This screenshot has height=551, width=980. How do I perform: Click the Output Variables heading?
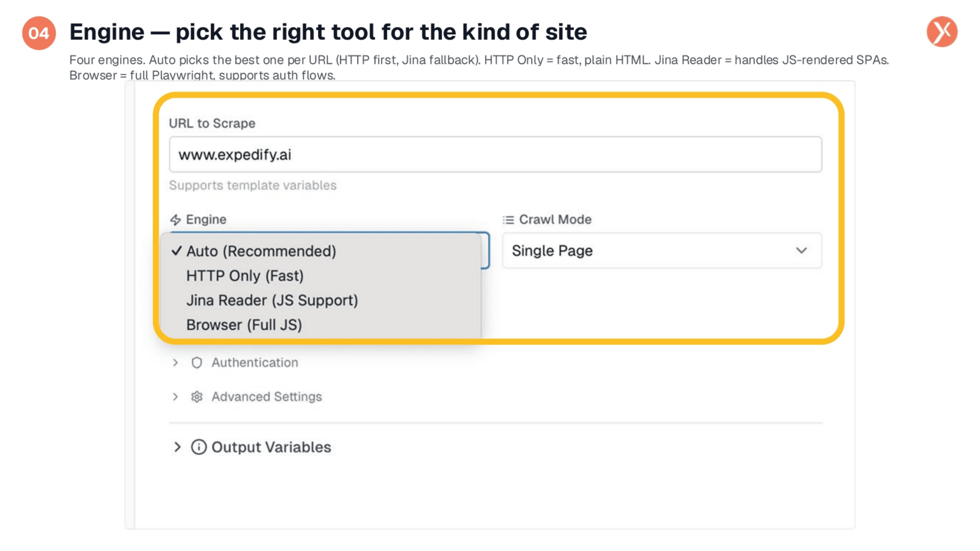point(271,447)
